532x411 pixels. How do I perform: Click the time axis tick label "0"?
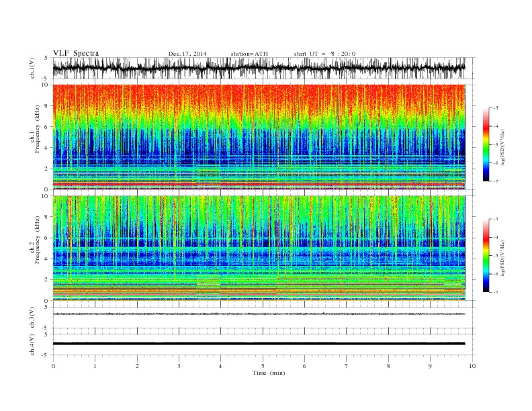53,366
